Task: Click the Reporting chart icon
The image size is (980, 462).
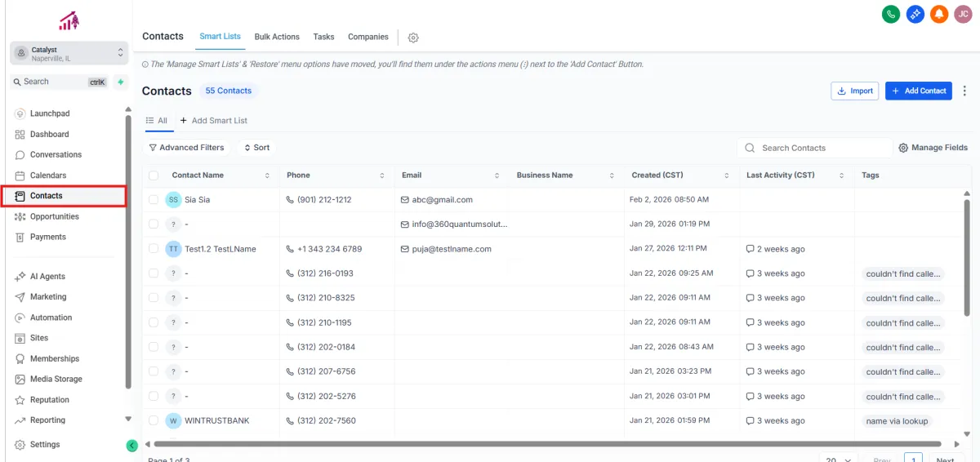Action: tap(20, 420)
